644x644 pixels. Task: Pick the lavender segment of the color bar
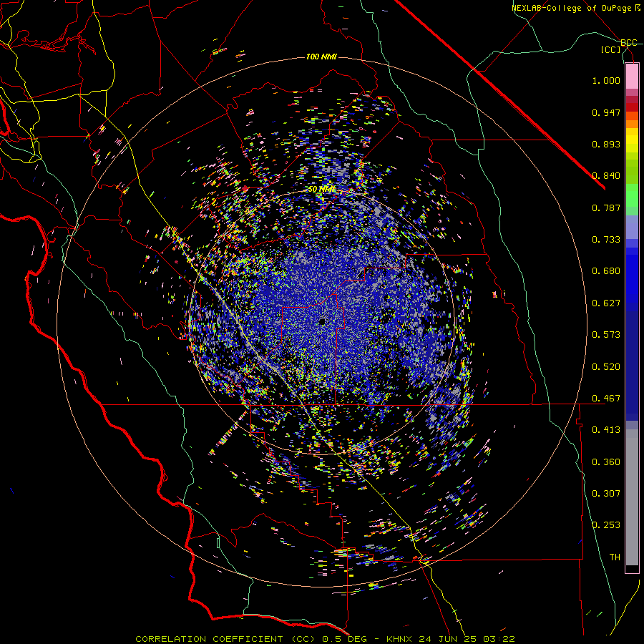pyautogui.click(x=632, y=228)
